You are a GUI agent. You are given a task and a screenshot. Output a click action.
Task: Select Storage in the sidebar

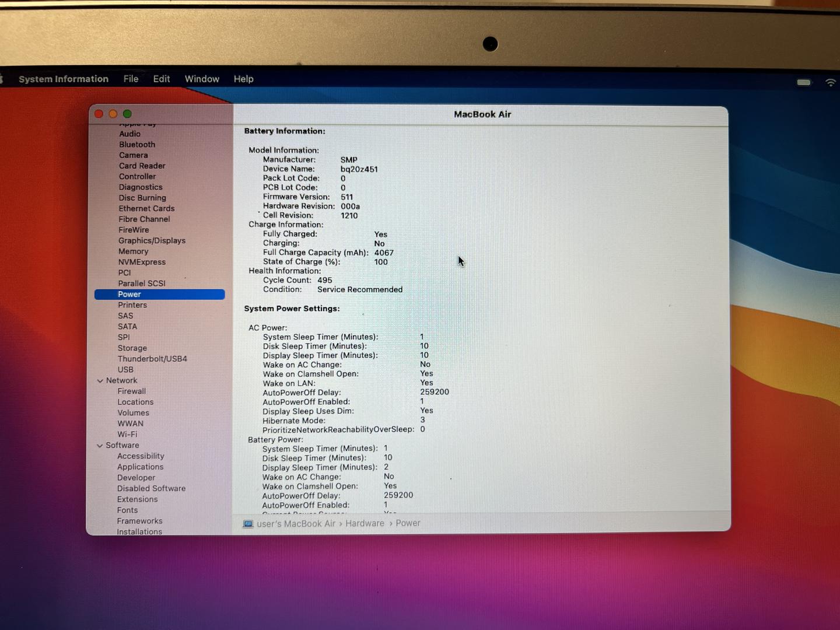click(132, 348)
